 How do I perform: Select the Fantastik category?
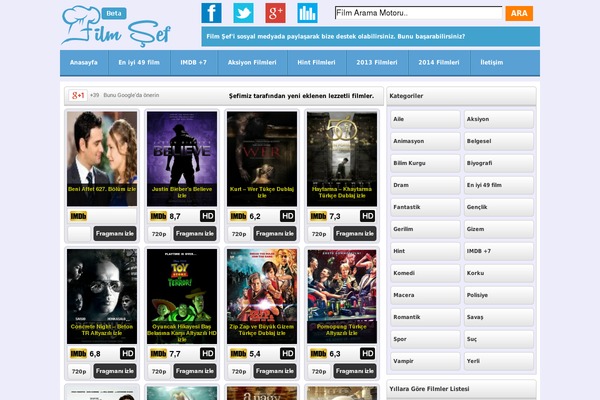425,207
